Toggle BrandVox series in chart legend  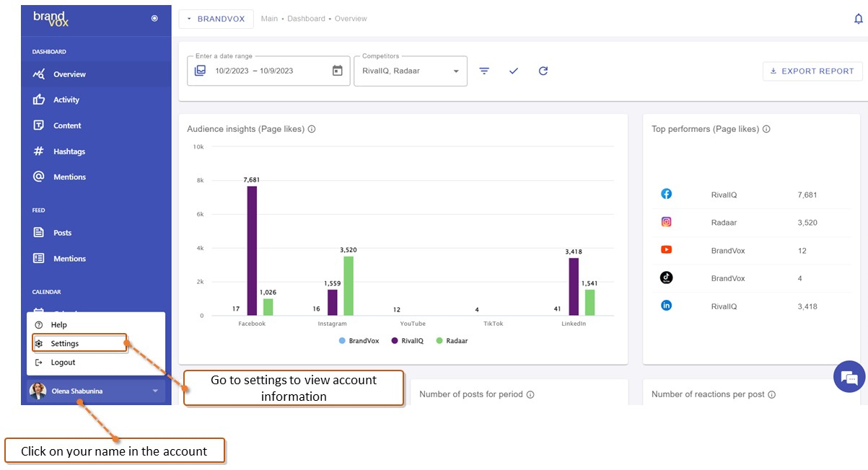pos(359,340)
